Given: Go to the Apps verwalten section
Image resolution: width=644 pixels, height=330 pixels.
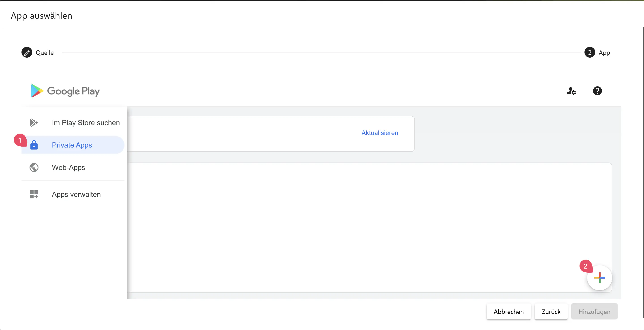Looking at the screenshot, I should point(76,194).
